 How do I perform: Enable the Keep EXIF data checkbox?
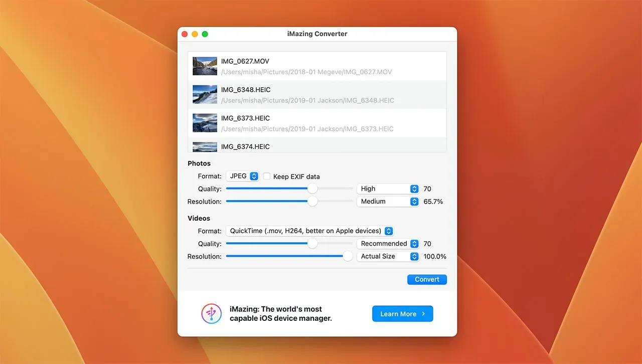267,176
